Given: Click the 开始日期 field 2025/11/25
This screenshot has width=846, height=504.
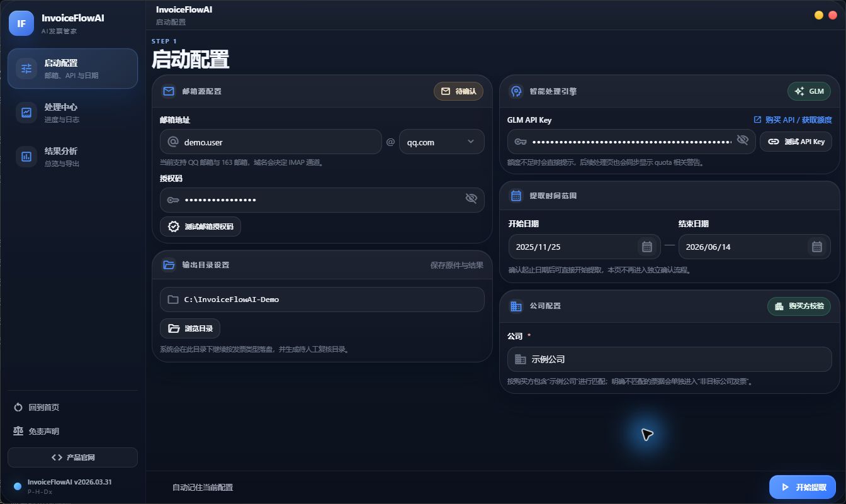Looking at the screenshot, I should [x=584, y=247].
